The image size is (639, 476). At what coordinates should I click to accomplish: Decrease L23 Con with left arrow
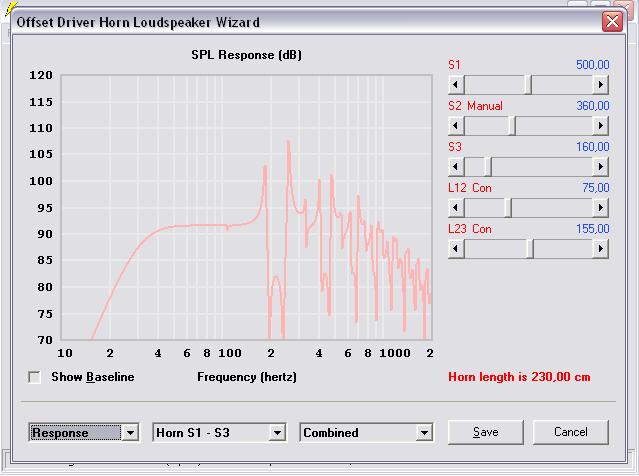tap(456, 249)
